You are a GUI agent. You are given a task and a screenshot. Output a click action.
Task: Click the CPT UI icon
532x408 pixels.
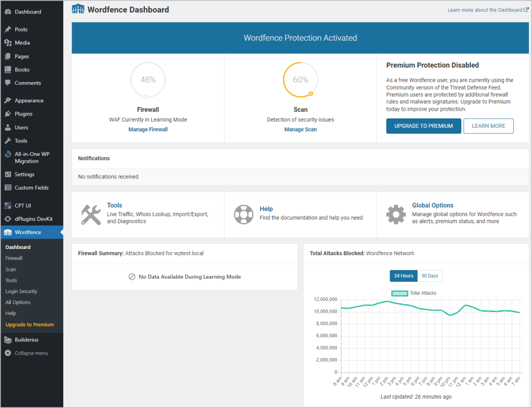(x=8, y=205)
